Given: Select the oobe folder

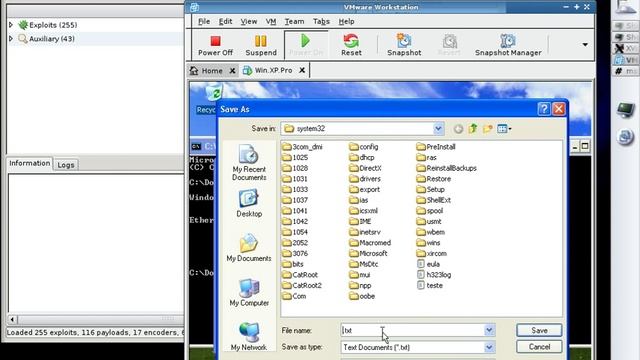Looking at the screenshot, I should pyautogui.click(x=362, y=296).
